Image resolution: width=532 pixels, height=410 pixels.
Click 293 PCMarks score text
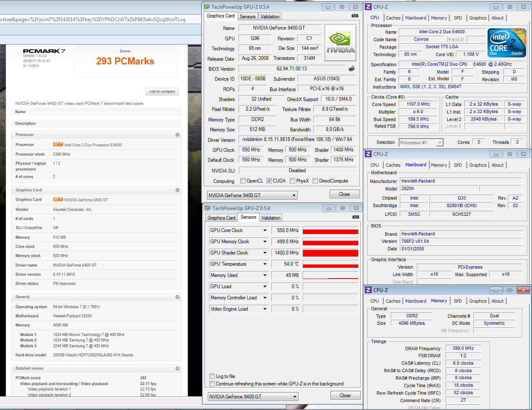[125, 61]
